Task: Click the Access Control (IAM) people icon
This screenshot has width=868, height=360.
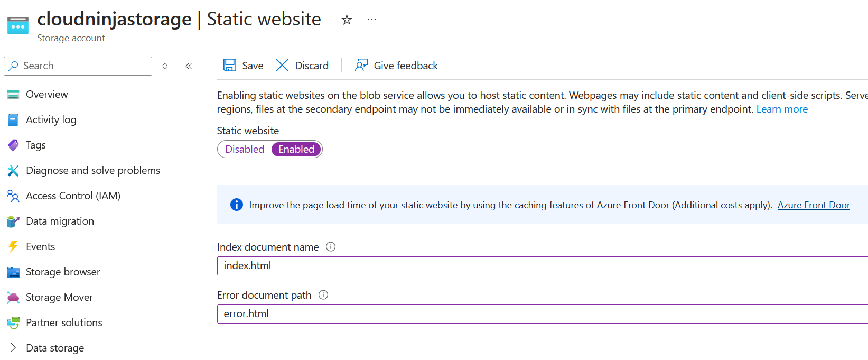Action: [13, 196]
